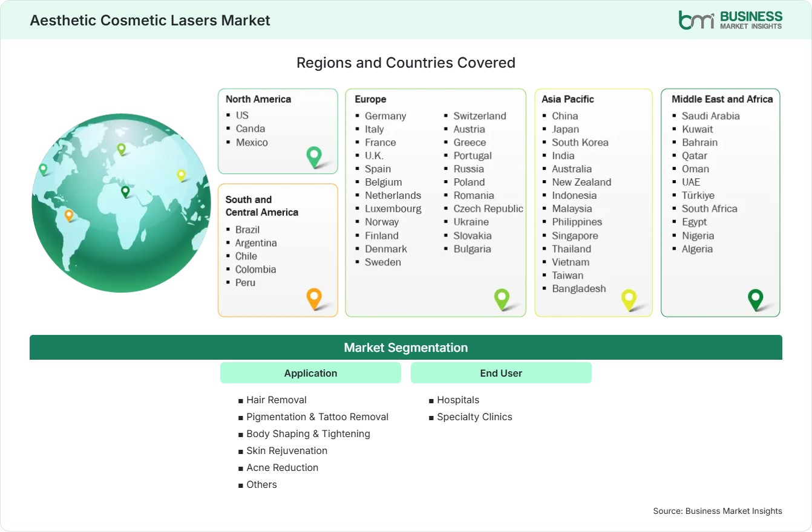
Task: Click the orange map pin over South America on globe
Action: [x=69, y=215]
